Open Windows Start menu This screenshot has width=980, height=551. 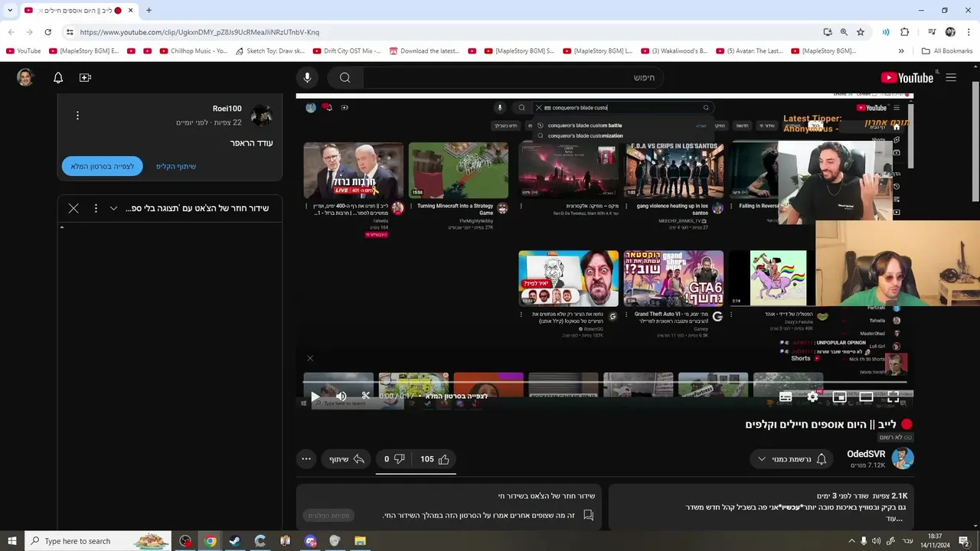pos(12,541)
